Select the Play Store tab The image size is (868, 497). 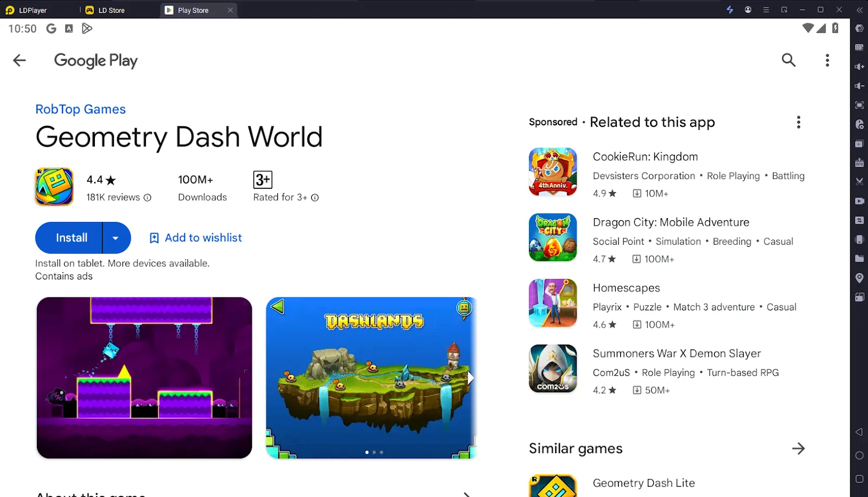click(x=193, y=10)
